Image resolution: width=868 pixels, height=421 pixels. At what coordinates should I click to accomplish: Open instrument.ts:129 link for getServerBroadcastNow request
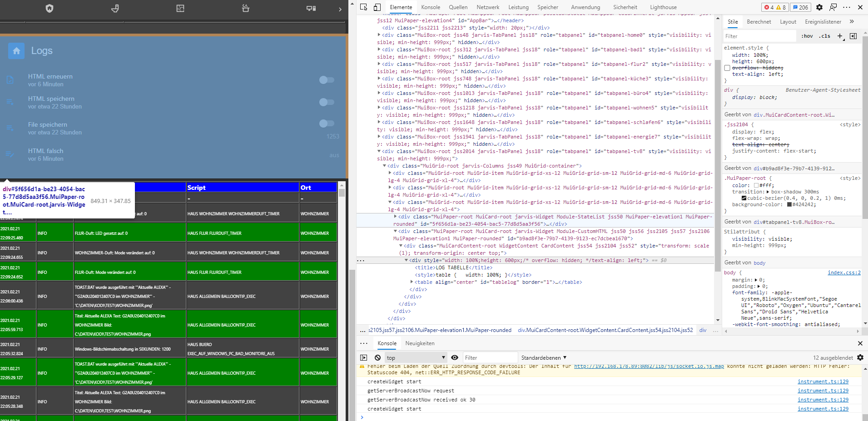(x=823, y=391)
